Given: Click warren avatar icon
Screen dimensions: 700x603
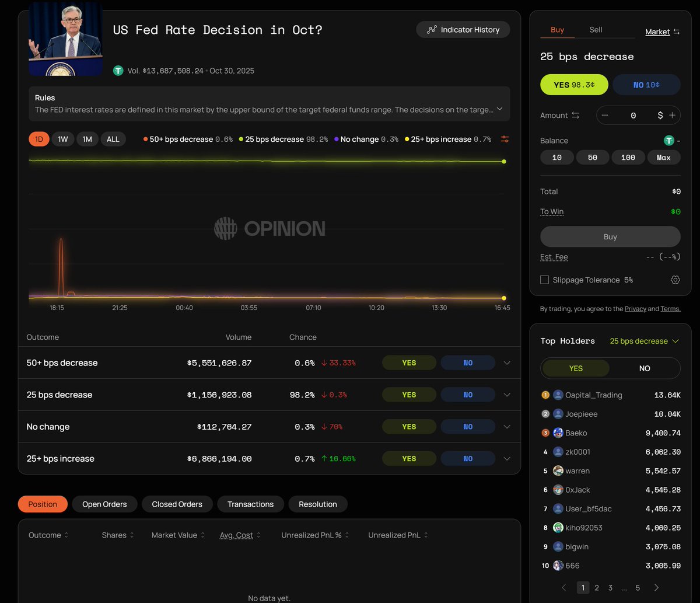Looking at the screenshot, I should pos(558,470).
